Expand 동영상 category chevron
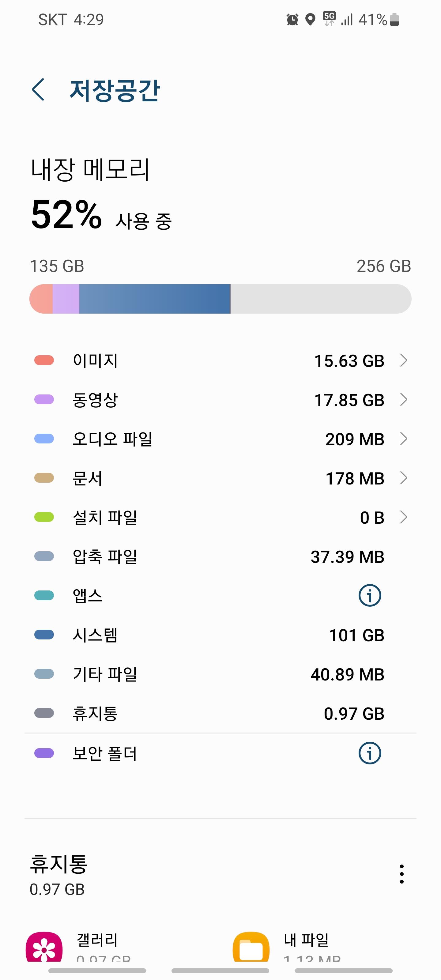 (404, 399)
